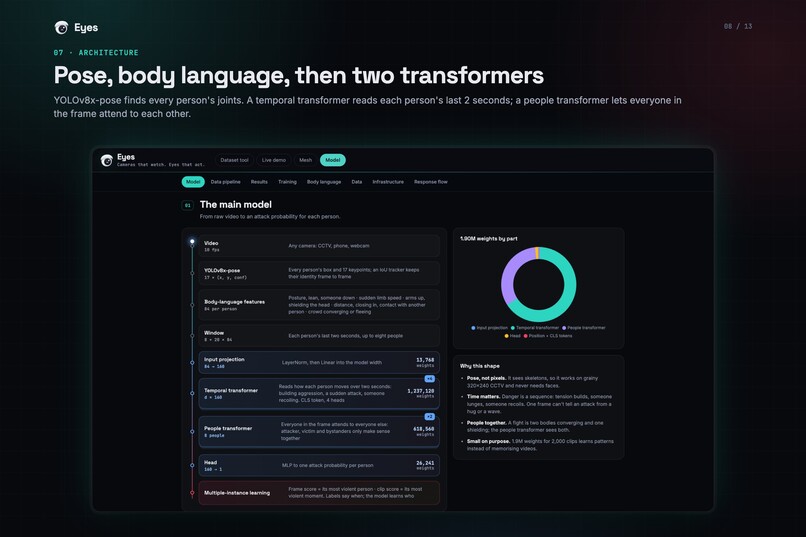This screenshot has height=537, width=806.
Task: Go to the Data pipeline sub-tab
Action: 226,182
